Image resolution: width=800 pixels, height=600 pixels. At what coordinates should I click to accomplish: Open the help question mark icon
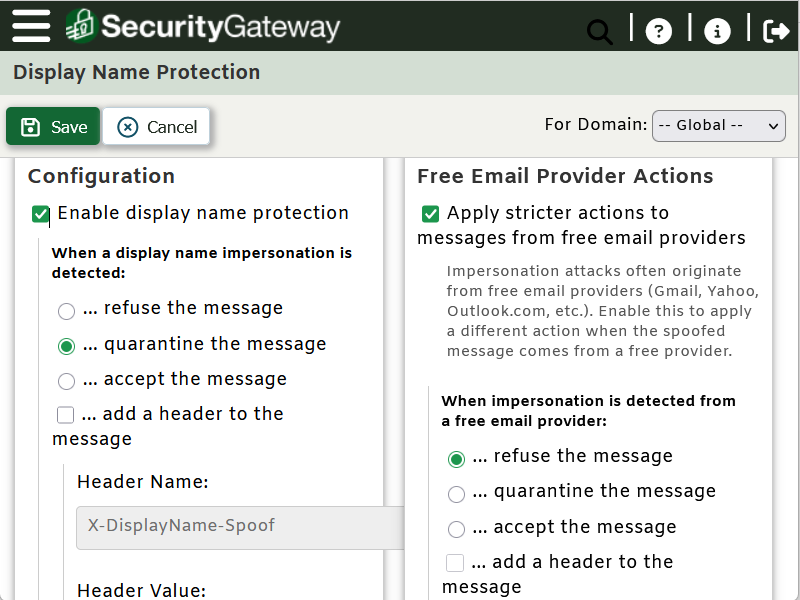pos(659,31)
